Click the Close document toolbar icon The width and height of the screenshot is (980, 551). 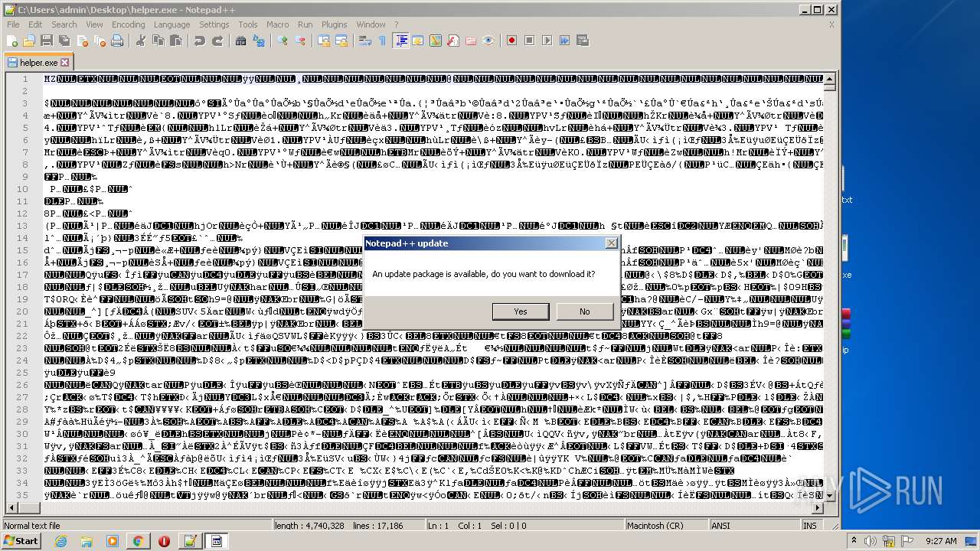tap(82, 41)
